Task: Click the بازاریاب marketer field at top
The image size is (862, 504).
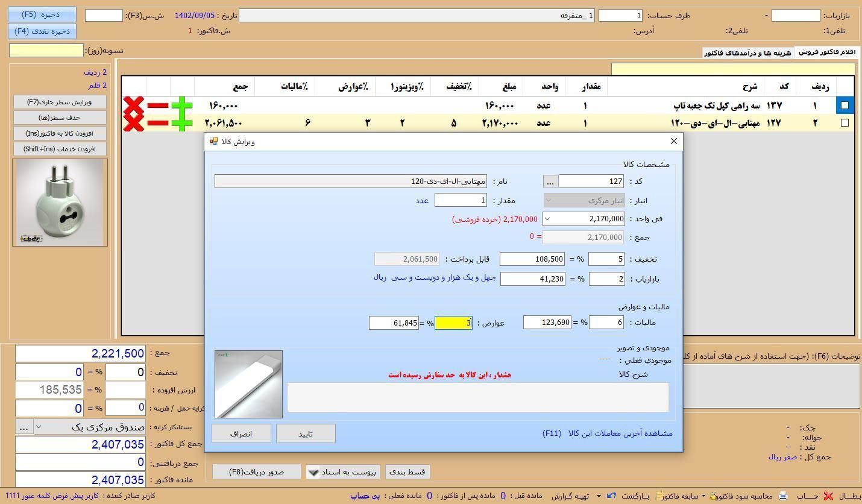Action: (796, 16)
